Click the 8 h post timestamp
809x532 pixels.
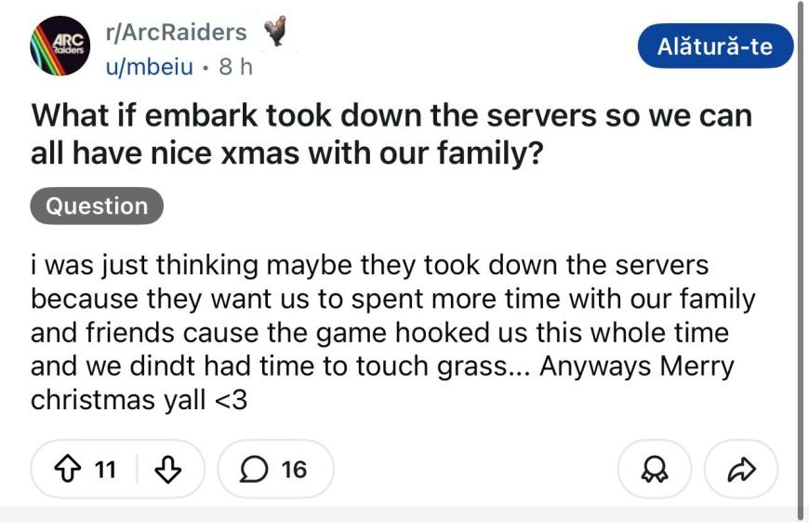[x=235, y=66]
